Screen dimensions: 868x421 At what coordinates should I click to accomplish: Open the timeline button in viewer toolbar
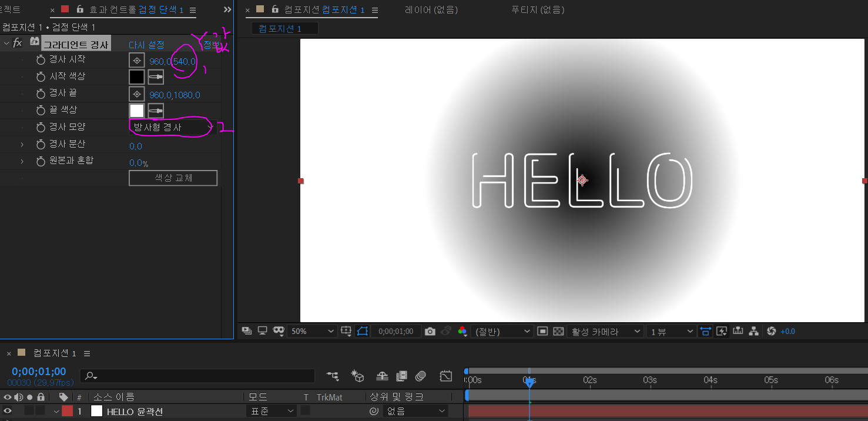[x=738, y=332]
